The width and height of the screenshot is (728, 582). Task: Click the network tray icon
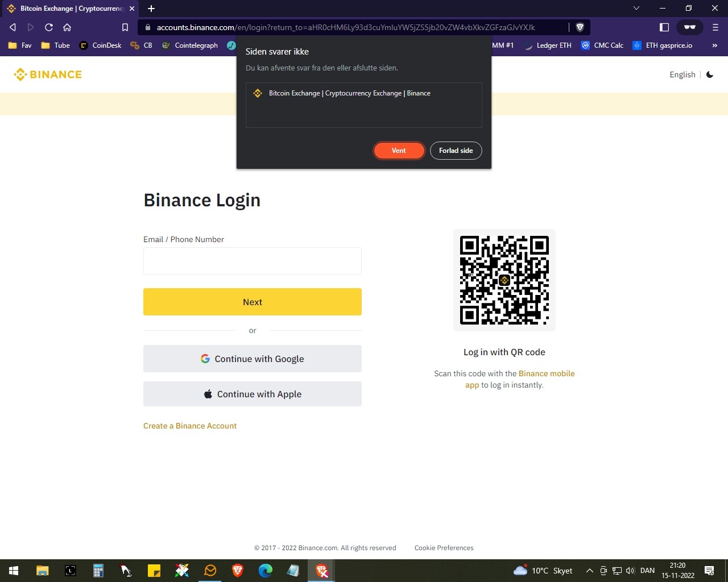coord(617,571)
